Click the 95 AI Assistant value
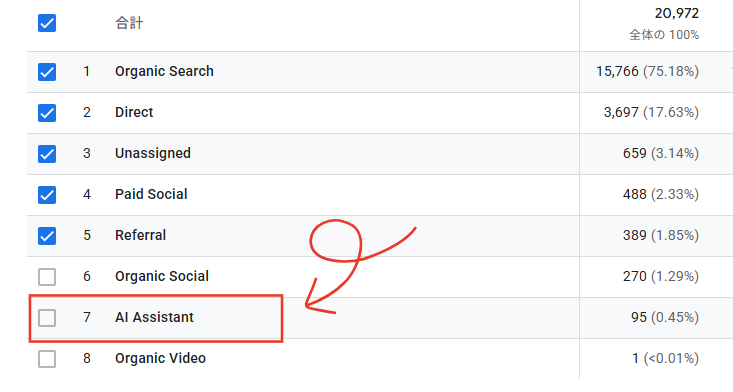This screenshot has width=733, height=392. (x=639, y=317)
